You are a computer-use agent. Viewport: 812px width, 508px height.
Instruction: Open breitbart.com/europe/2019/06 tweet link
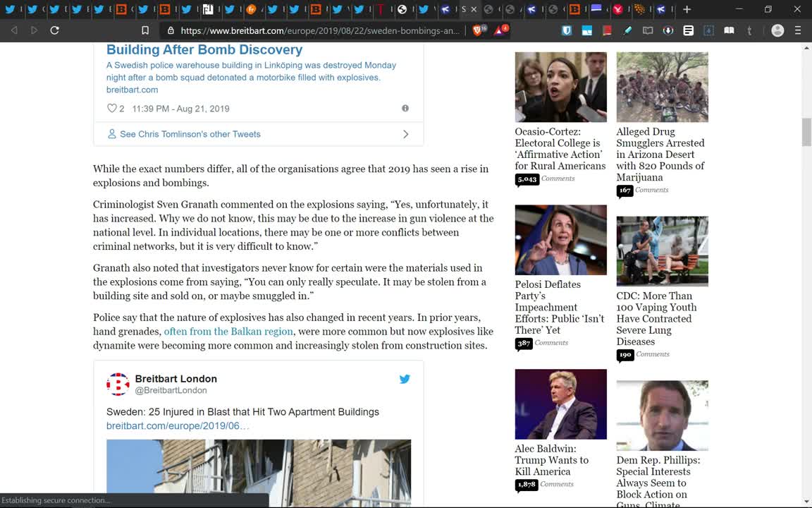pos(178,425)
